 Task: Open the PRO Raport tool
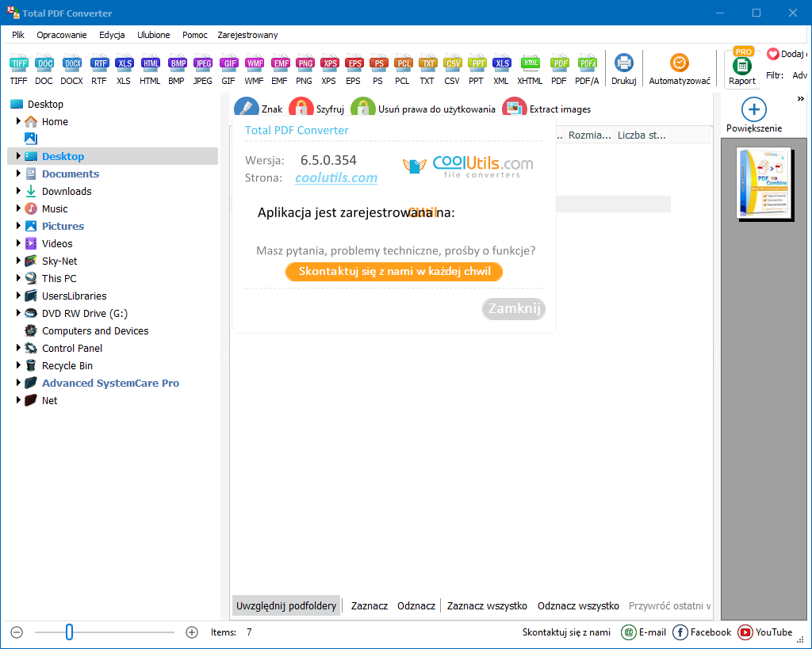click(x=742, y=67)
